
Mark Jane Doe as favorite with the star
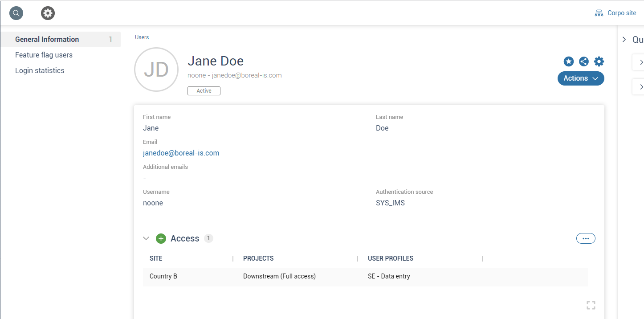(569, 61)
